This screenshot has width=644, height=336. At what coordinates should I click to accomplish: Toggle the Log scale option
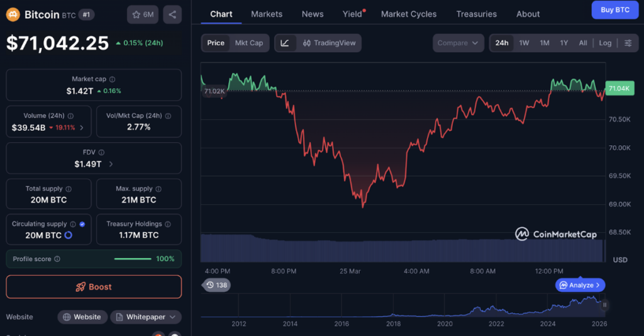(604, 43)
